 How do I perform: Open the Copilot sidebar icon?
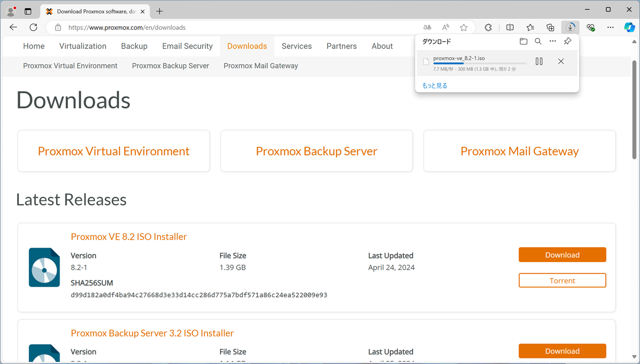(x=629, y=27)
